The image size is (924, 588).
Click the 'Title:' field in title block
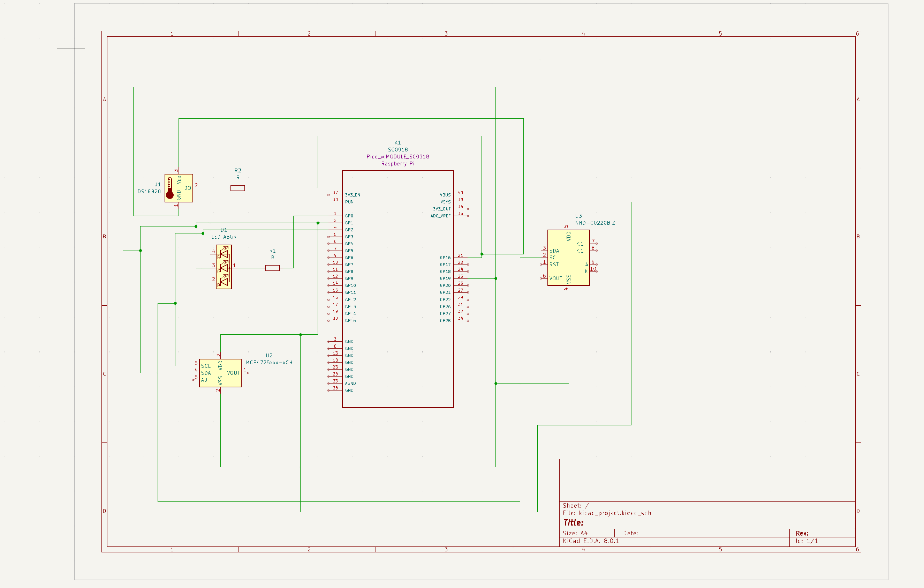click(573, 523)
